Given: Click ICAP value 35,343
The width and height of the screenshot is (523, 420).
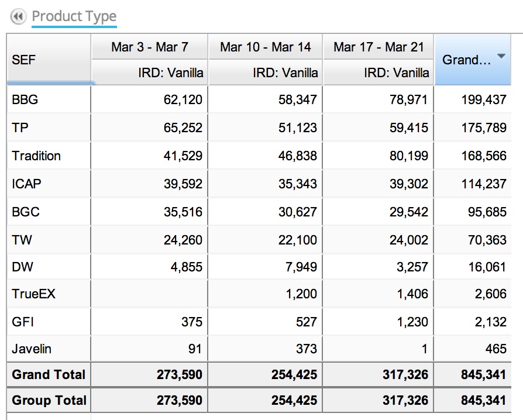Looking at the screenshot, I should point(298,184).
